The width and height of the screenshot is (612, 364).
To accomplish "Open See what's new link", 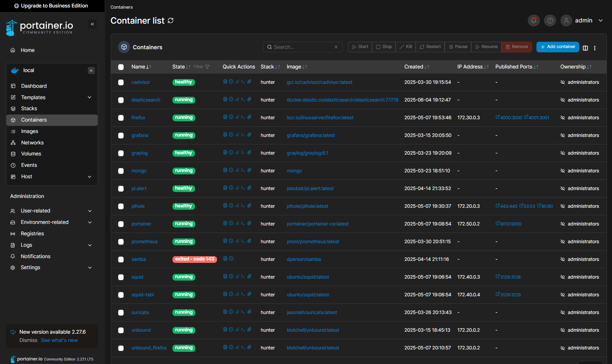I will (59, 340).
